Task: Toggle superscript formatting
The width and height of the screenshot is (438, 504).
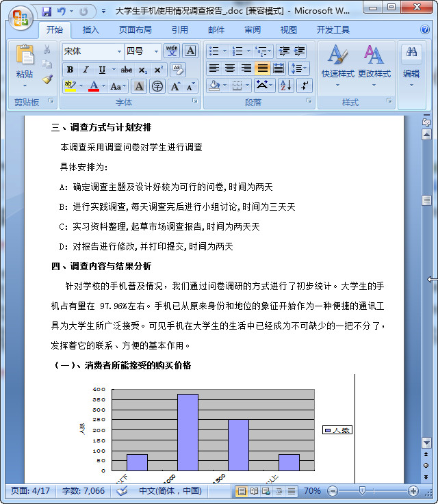Action: [x=159, y=70]
